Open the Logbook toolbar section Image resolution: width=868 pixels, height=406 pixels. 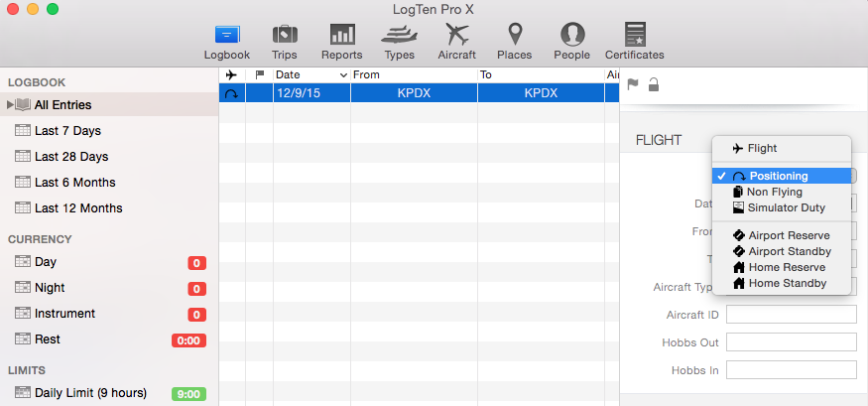tap(227, 42)
